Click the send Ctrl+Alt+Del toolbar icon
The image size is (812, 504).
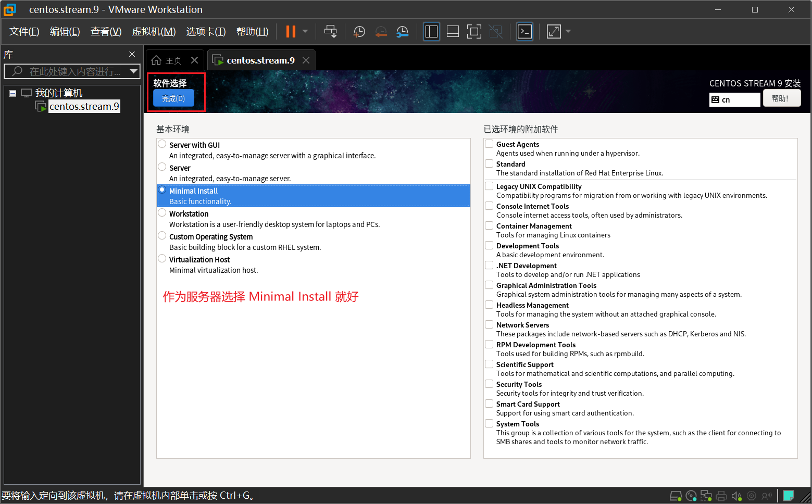click(x=330, y=31)
